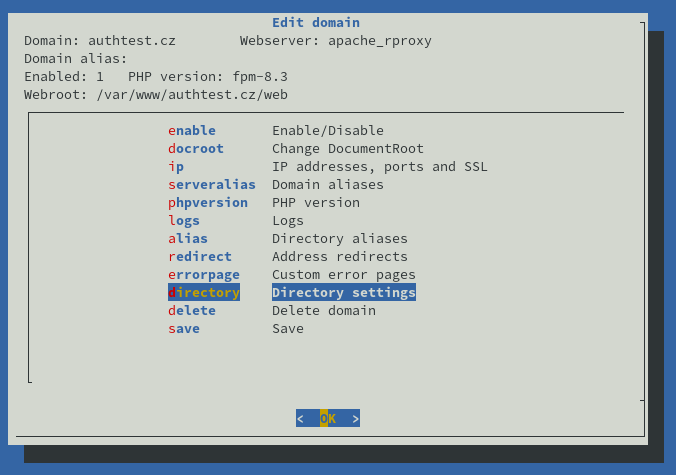Click the Directory settings description
The height and width of the screenshot is (475, 676).
click(x=344, y=292)
